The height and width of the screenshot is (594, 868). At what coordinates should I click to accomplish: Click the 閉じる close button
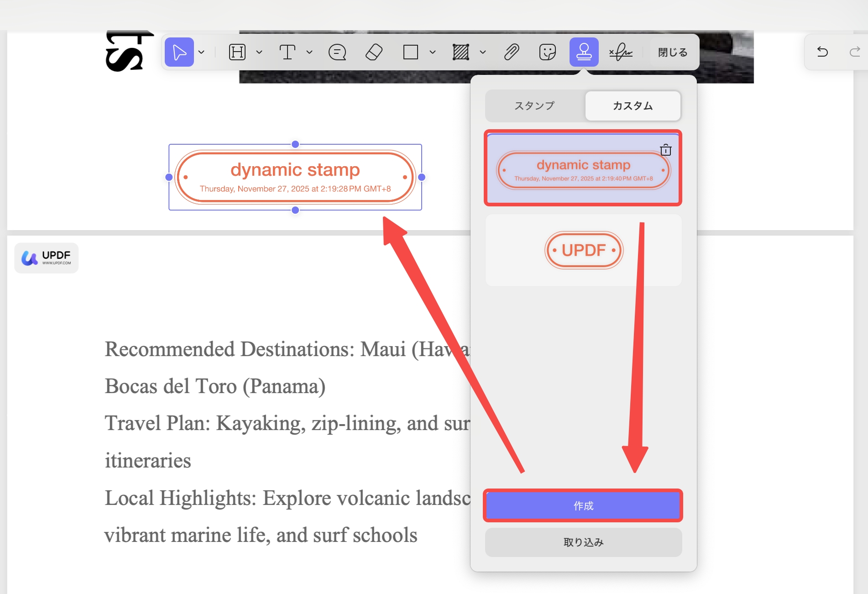673,52
